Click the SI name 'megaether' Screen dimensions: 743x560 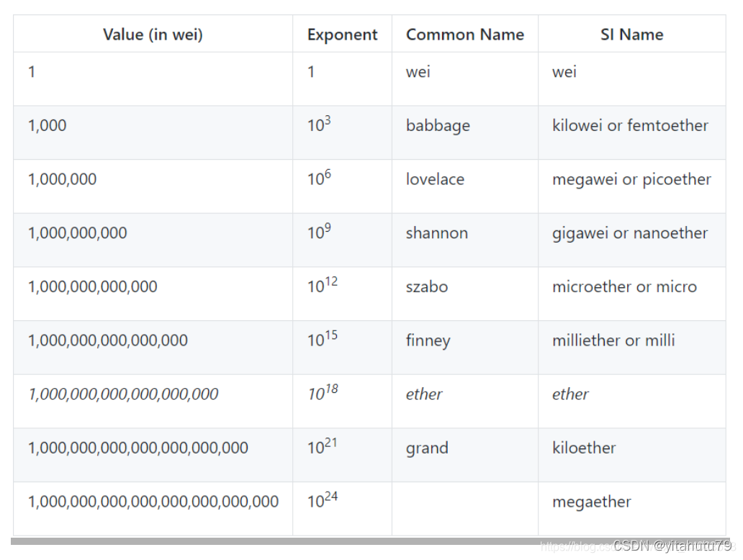tap(592, 502)
